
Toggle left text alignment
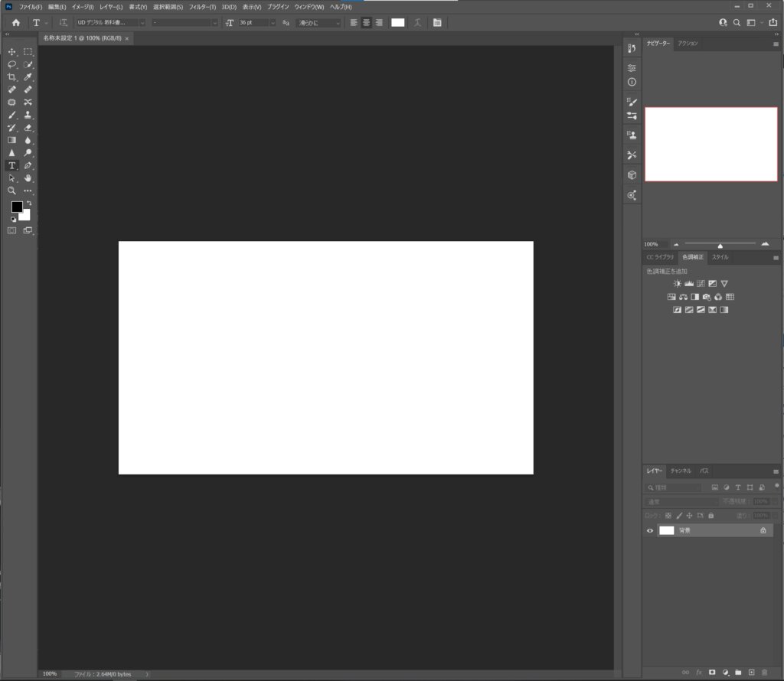click(354, 22)
